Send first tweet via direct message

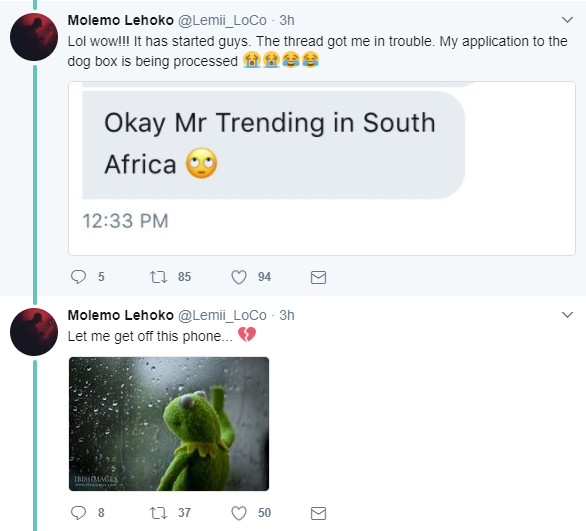click(x=318, y=277)
